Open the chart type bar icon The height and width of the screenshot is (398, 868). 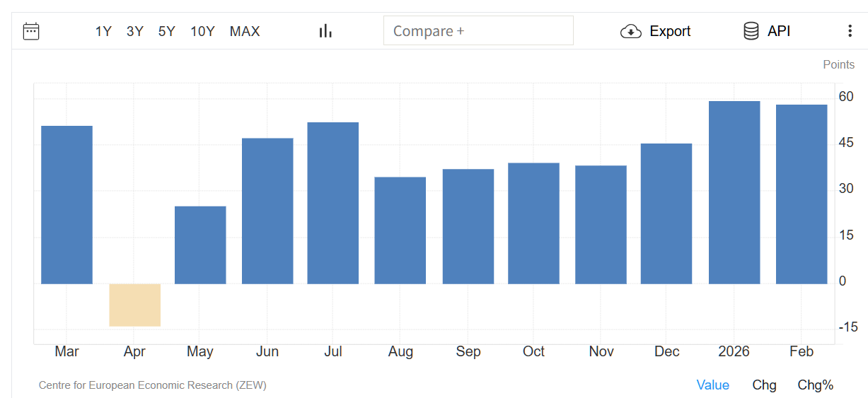(325, 31)
